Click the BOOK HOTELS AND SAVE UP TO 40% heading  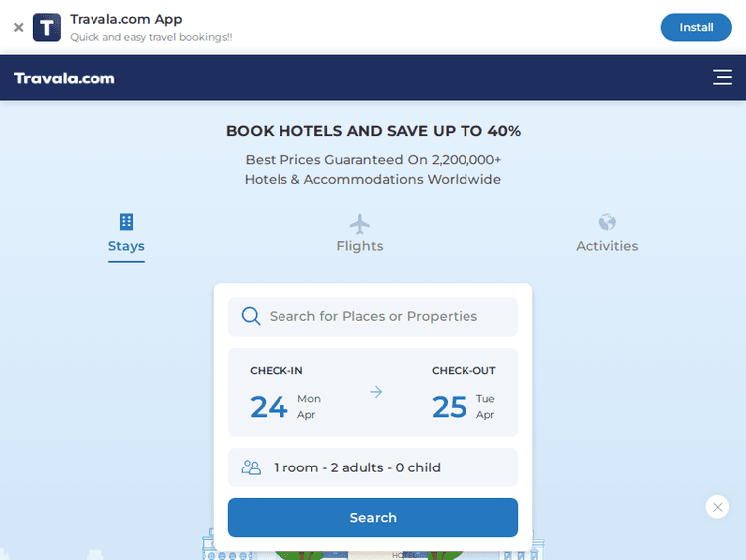click(373, 131)
